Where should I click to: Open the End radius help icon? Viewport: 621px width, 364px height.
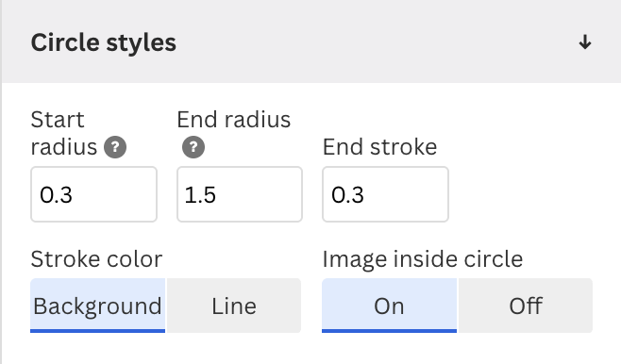[193, 147]
